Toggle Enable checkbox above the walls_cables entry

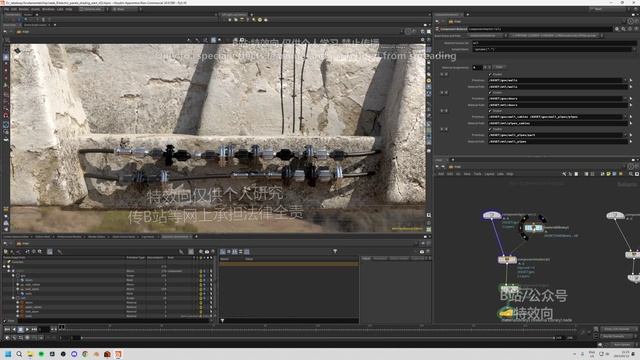490,111
